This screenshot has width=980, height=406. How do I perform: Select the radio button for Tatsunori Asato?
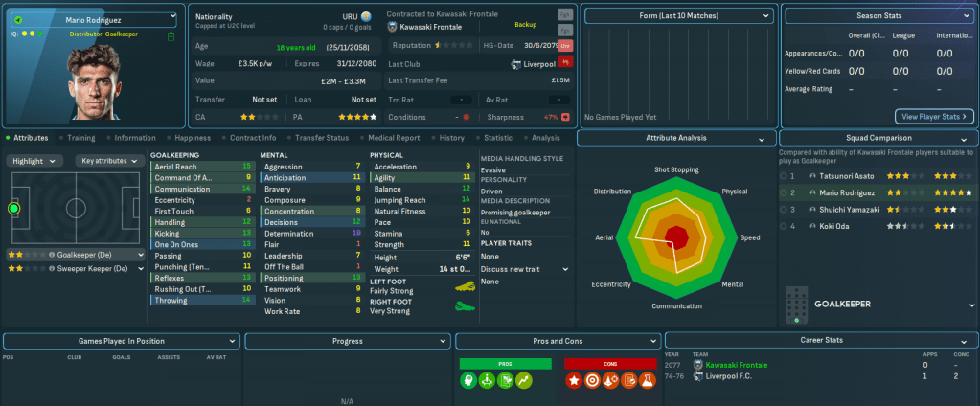[x=785, y=176]
